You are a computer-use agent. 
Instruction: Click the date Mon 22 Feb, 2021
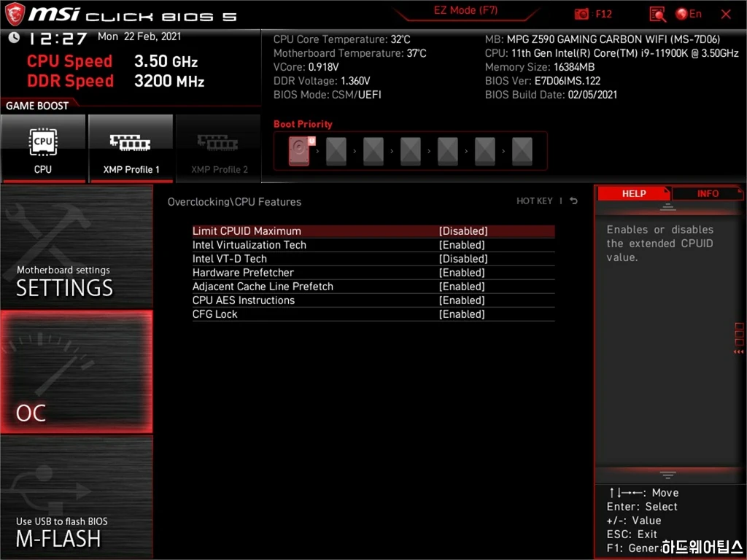(x=139, y=36)
